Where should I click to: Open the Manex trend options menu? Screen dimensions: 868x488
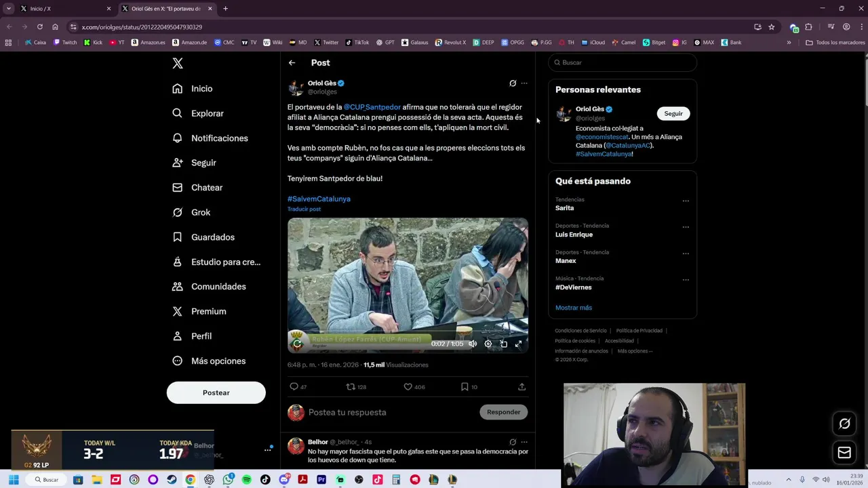pos(686,253)
